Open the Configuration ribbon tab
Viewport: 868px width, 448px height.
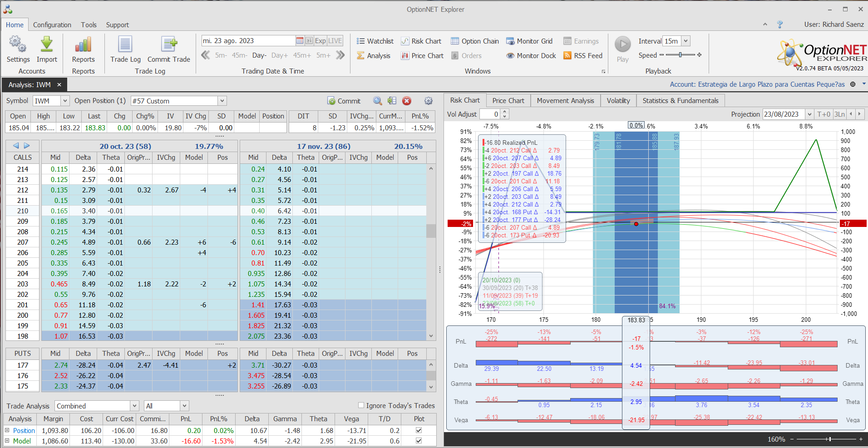tap(52, 25)
